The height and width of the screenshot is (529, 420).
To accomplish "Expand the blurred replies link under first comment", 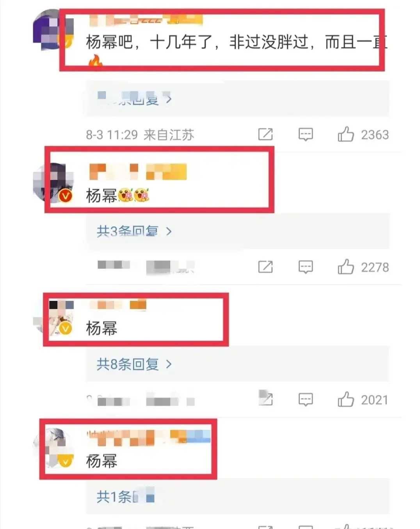I will click(x=134, y=99).
